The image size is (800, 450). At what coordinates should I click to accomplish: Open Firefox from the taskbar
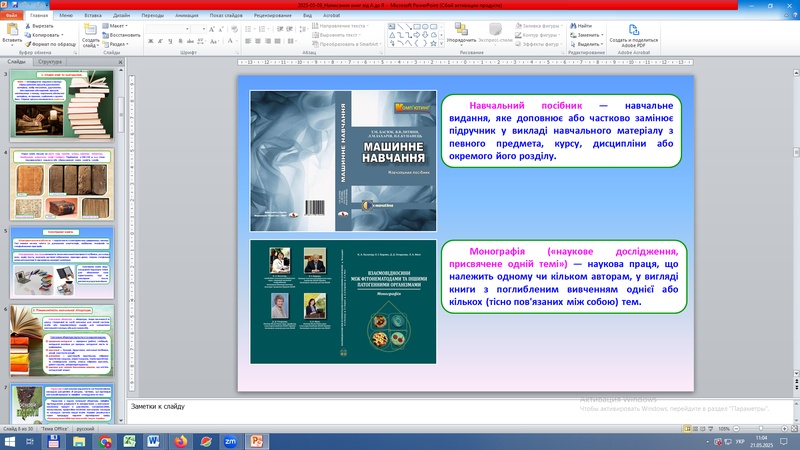pyautogui.click(x=180, y=441)
